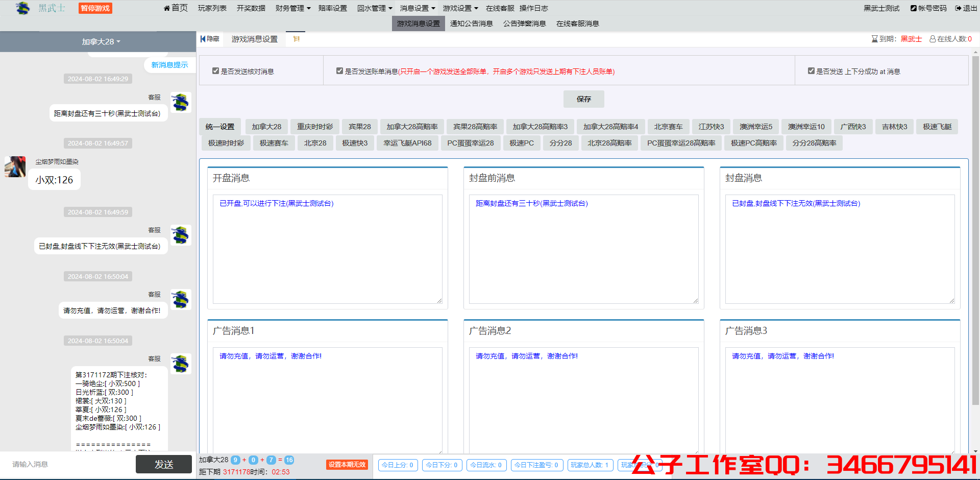
Task: Select the 宾果28 game tab
Action: [360, 127]
